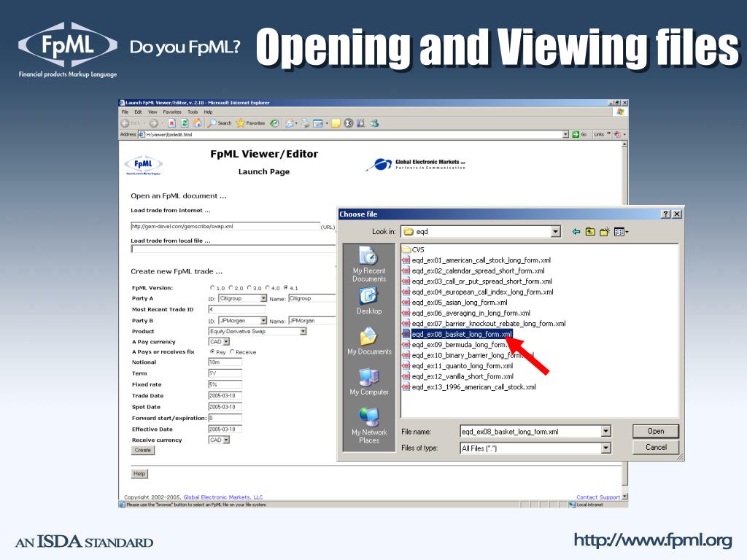Open the Views menu icon
This screenshot has width=747, height=560.
621,232
